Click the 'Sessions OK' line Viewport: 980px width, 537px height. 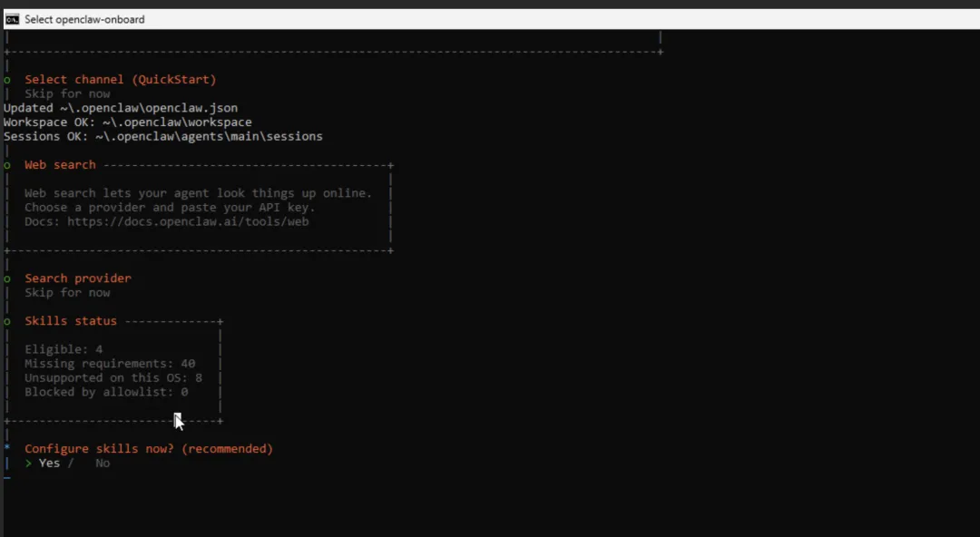[163, 136]
